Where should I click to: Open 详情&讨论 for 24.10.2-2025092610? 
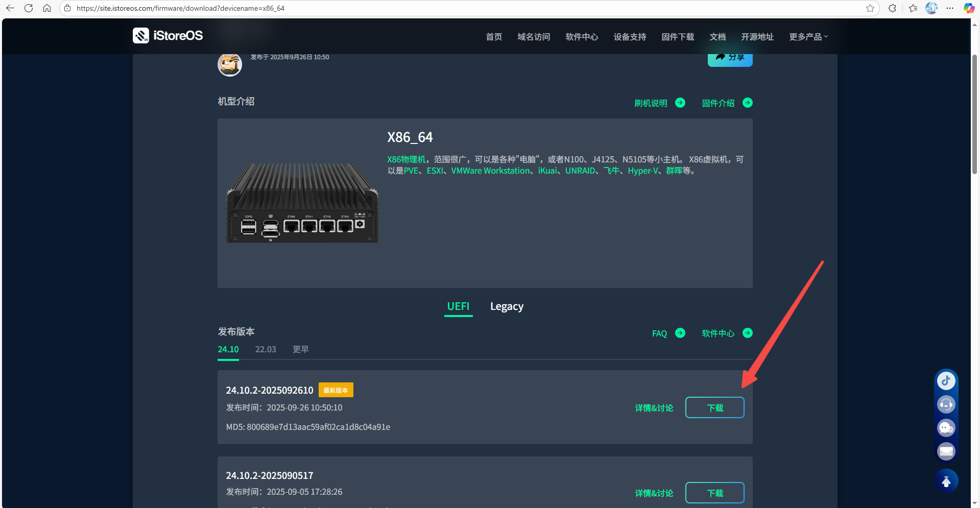[654, 408]
